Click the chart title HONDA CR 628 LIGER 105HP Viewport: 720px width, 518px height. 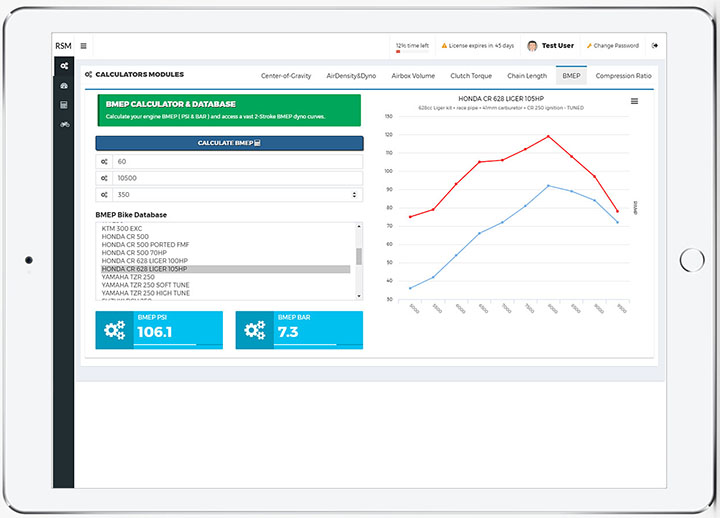pyautogui.click(x=501, y=99)
